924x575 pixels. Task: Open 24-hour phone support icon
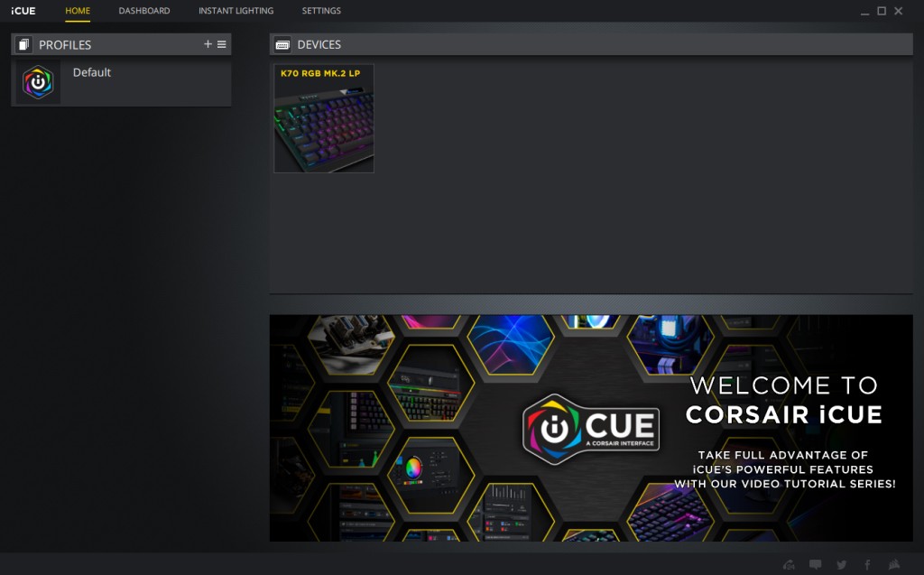point(789,564)
